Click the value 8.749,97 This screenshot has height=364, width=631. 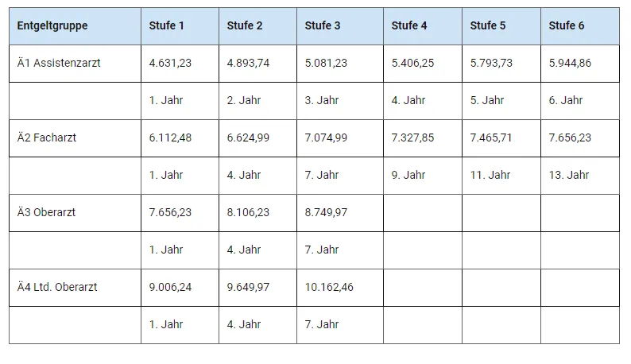pyautogui.click(x=326, y=212)
